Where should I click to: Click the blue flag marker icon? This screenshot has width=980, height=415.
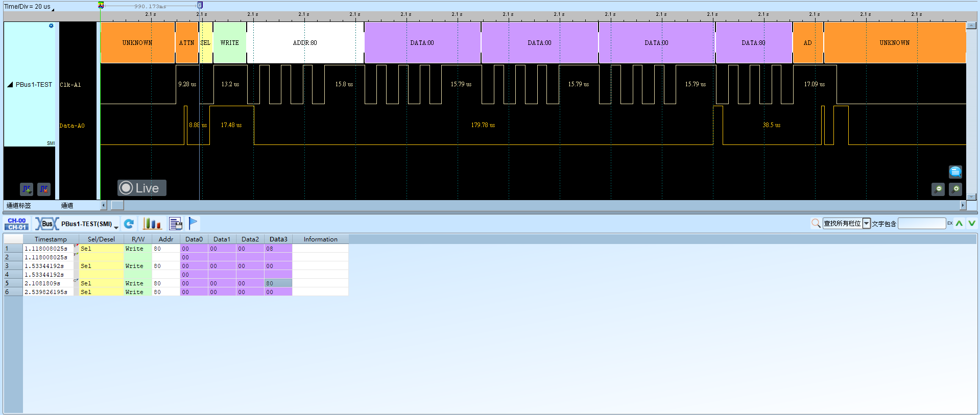(193, 223)
